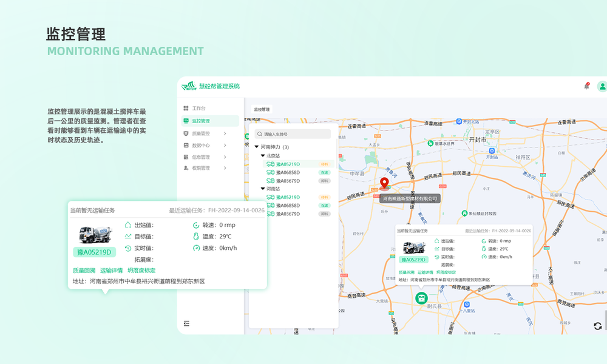Click the 温度 thermometer icon in enlarged card

tap(196, 237)
